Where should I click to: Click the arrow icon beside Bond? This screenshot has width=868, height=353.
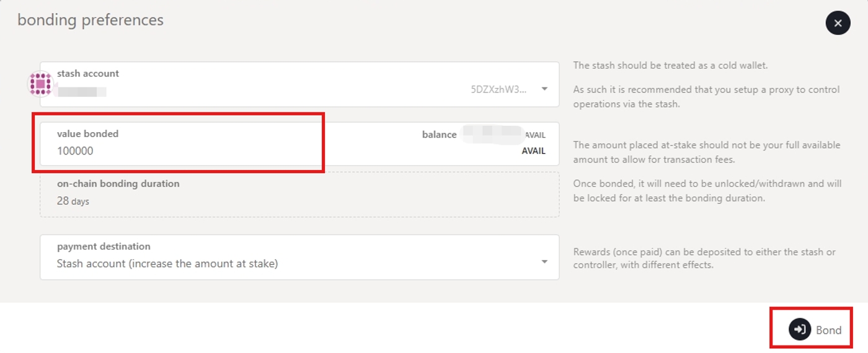tap(800, 329)
